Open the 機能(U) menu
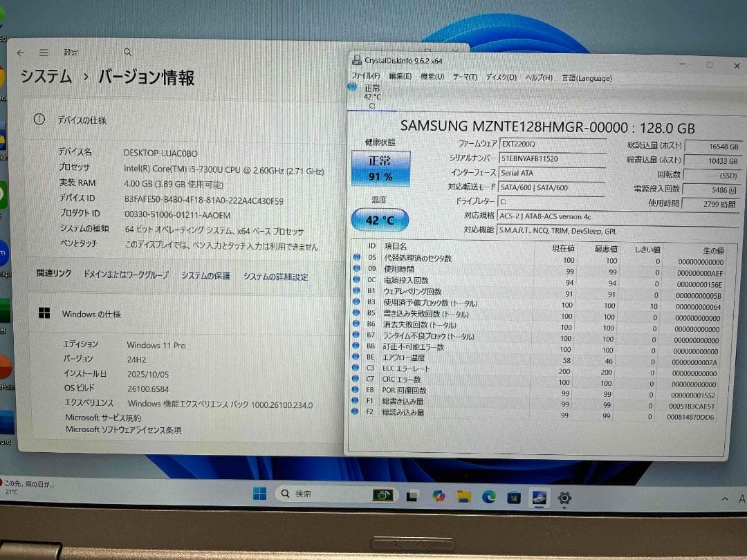The image size is (747, 560). [432, 77]
